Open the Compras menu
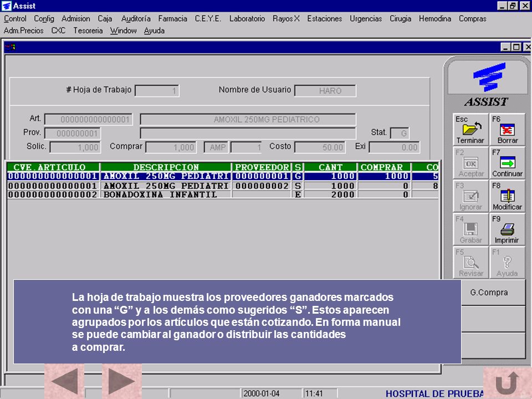 [472, 19]
